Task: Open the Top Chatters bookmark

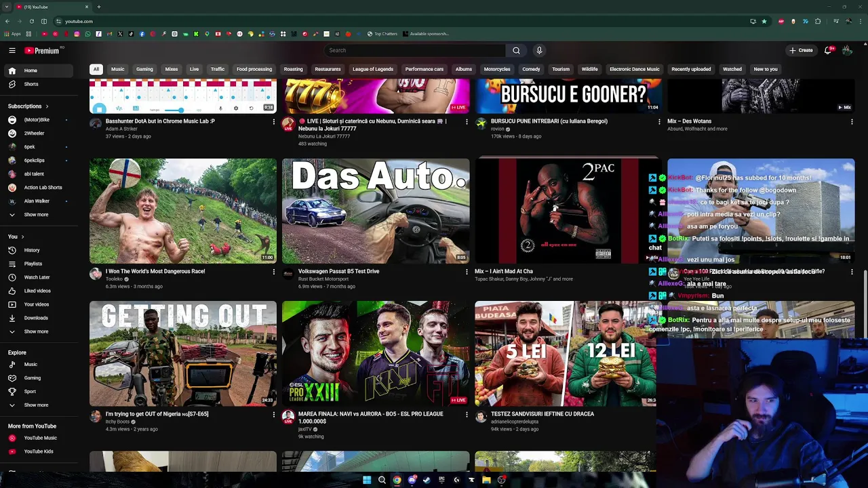Action: (x=382, y=34)
